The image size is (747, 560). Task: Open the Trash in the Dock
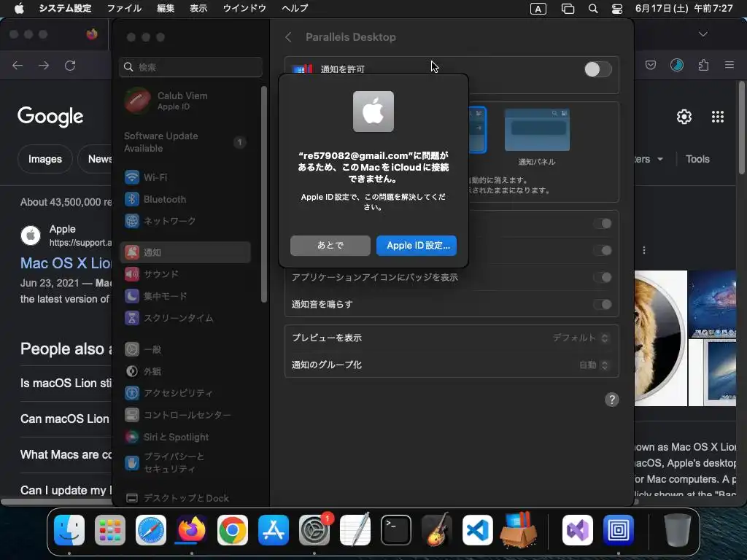tap(677, 530)
